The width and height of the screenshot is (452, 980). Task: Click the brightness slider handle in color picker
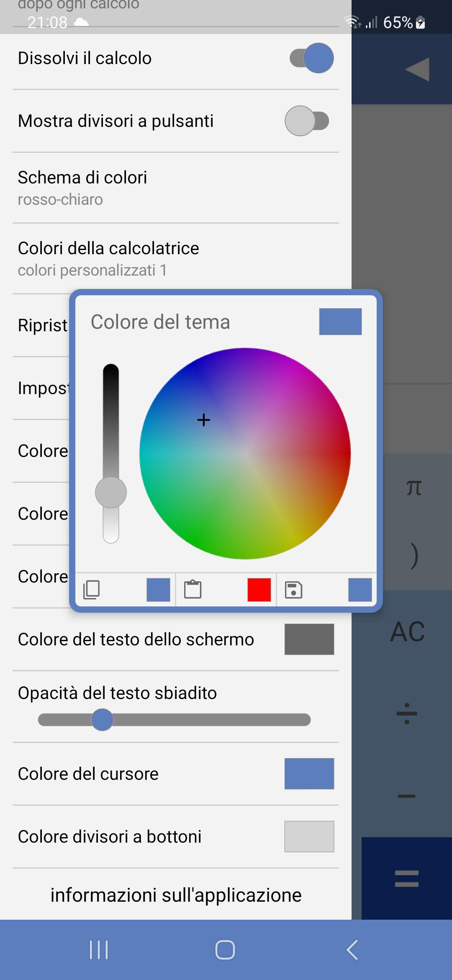coord(111,493)
